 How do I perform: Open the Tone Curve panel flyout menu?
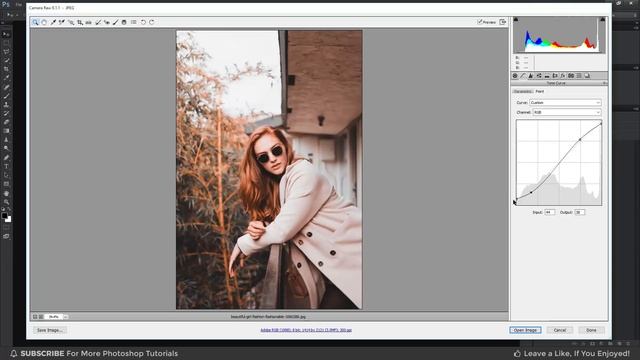[x=604, y=83]
